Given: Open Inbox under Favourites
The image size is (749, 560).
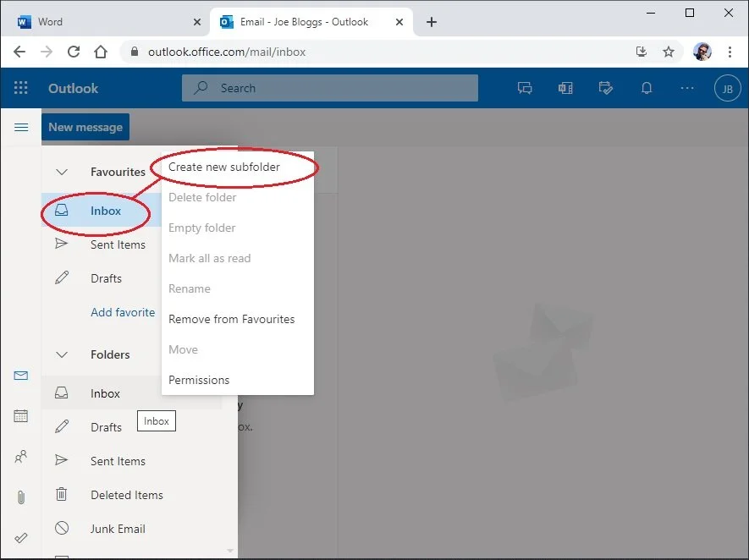Looking at the screenshot, I should click(x=102, y=211).
